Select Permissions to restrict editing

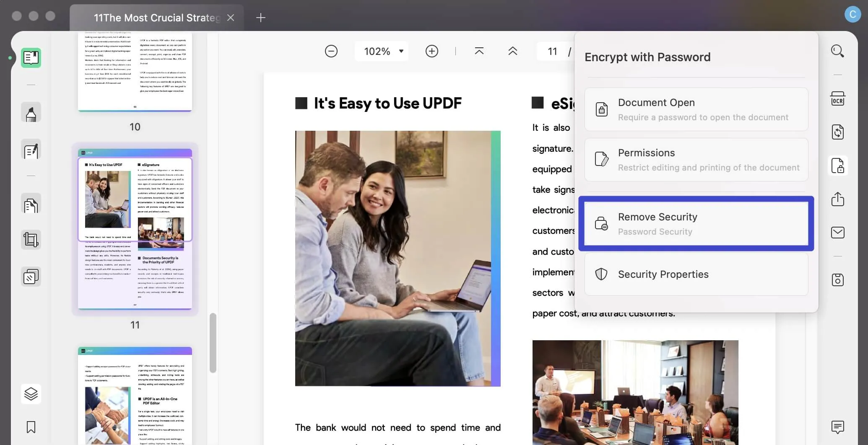tap(696, 160)
